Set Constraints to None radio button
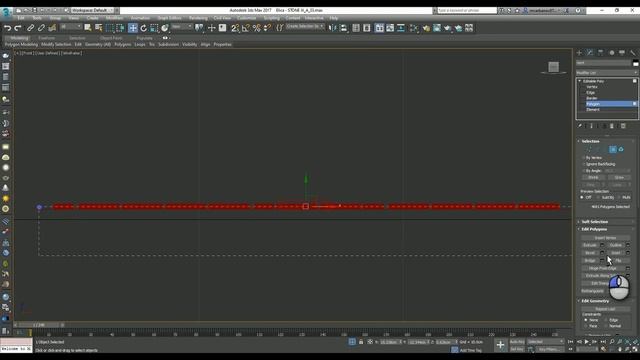Viewport: 640px width, 360px height. tap(586, 320)
